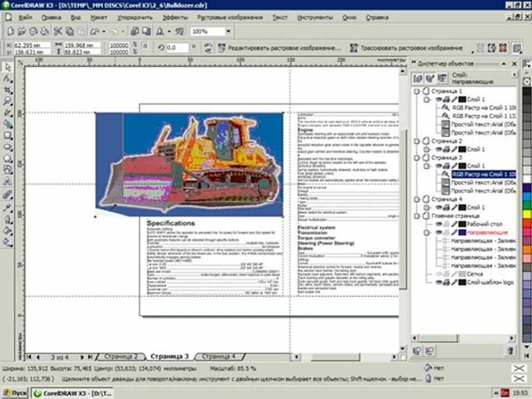Open the undo history dropdown arrow

[x=104, y=32]
